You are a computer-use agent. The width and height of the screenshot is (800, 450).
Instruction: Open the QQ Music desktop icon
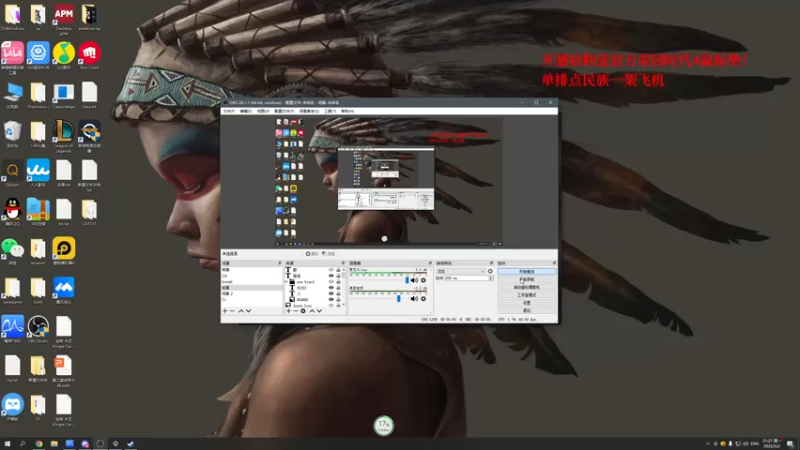point(64,55)
